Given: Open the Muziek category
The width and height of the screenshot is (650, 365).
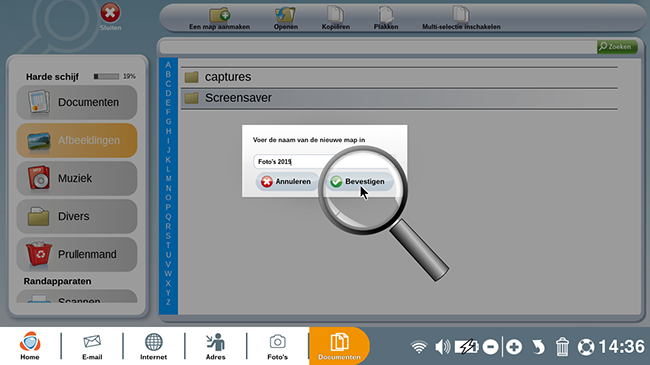Looking at the screenshot, I should coord(77,178).
